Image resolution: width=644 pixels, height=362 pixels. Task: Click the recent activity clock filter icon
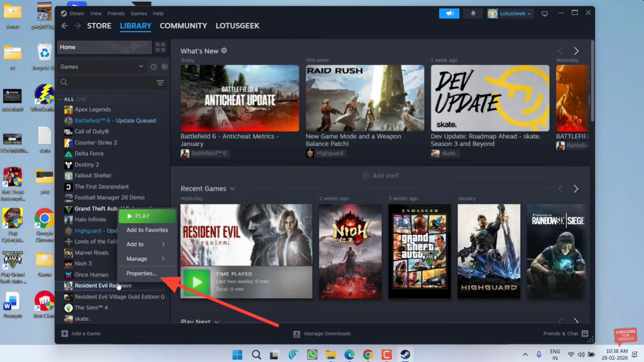point(154,67)
